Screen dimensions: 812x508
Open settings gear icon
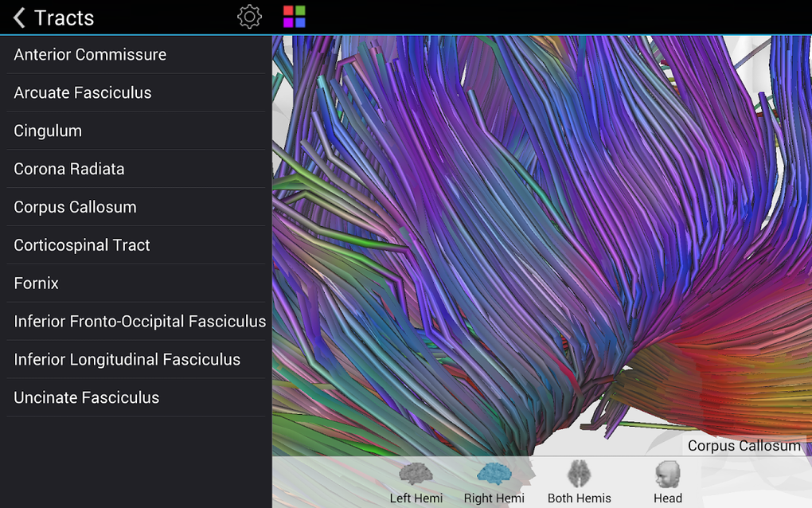[250, 17]
